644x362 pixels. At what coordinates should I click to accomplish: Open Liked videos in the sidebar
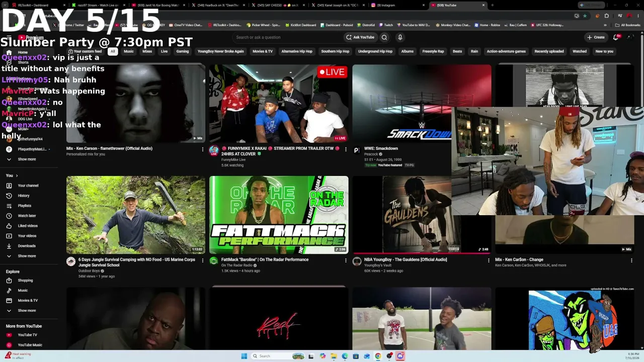pos(28,226)
